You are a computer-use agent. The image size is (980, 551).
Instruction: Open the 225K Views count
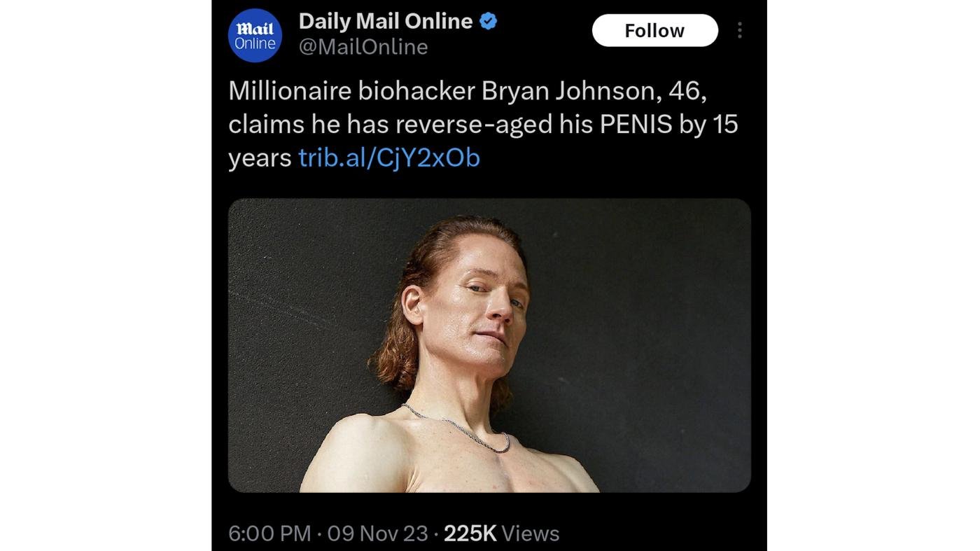tap(501, 533)
